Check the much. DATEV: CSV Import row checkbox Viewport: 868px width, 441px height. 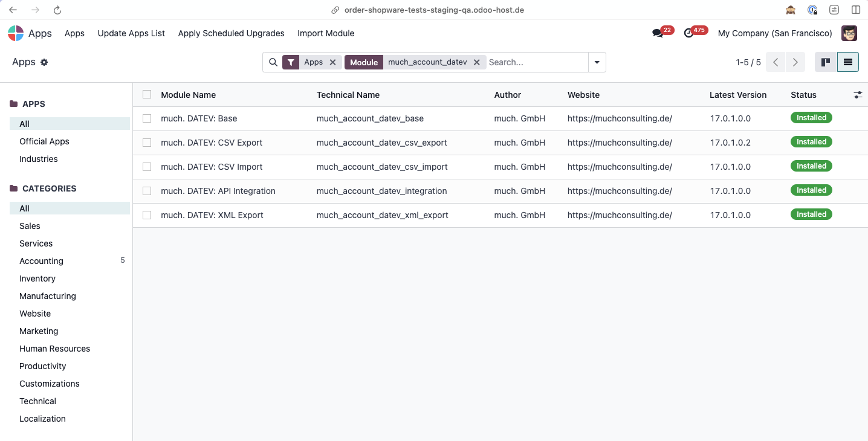point(147,167)
